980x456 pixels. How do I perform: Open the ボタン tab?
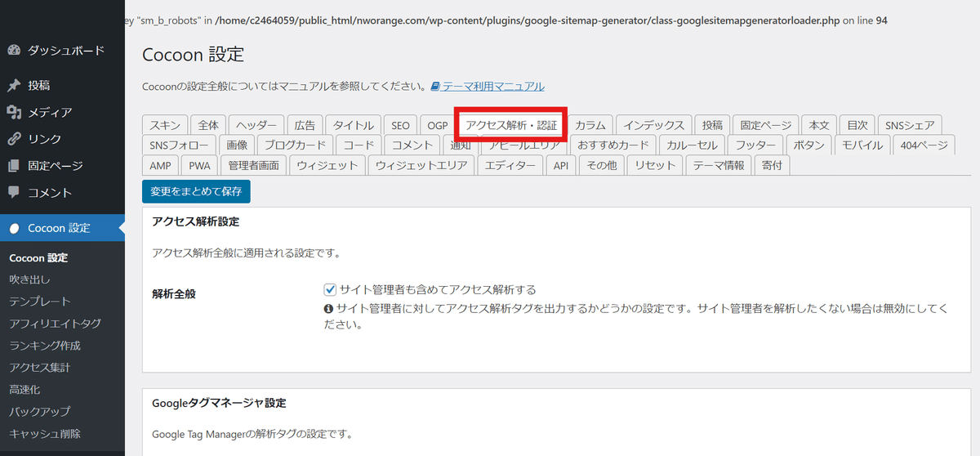pyautogui.click(x=809, y=145)
